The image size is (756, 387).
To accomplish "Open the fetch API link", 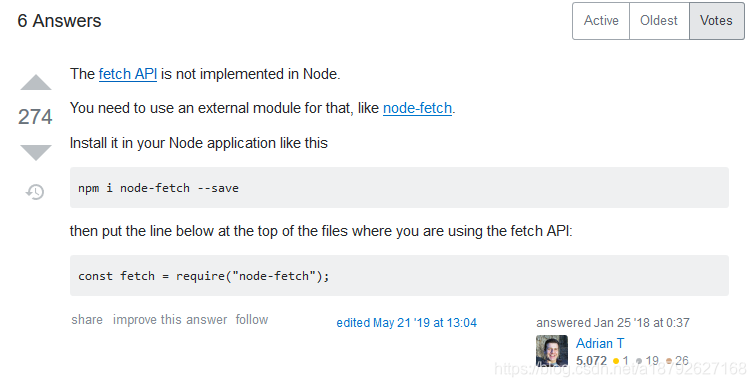I will (x=128, y=74).
